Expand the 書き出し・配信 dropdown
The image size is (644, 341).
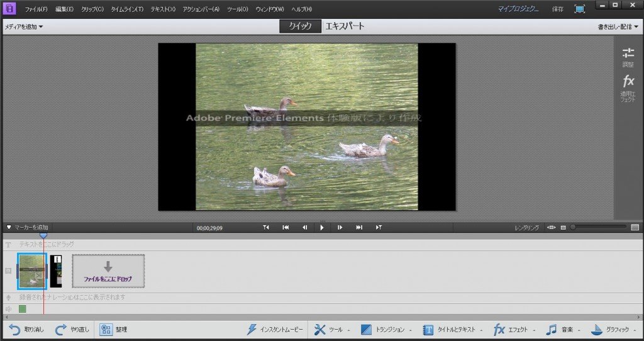click(x=618, y=27)
